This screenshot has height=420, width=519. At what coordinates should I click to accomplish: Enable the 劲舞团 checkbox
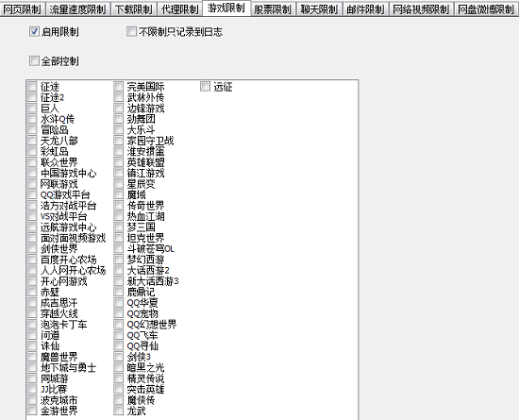(x=119, y=119)
